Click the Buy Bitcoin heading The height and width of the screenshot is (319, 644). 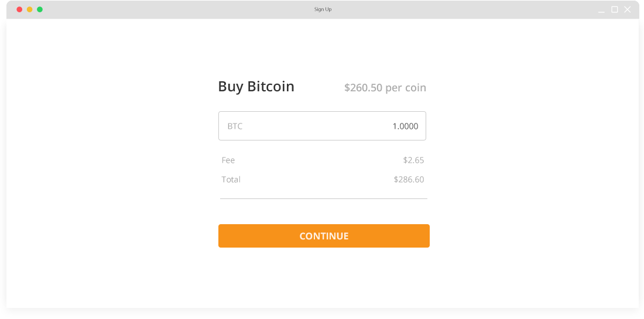click(x=256, y=87)
